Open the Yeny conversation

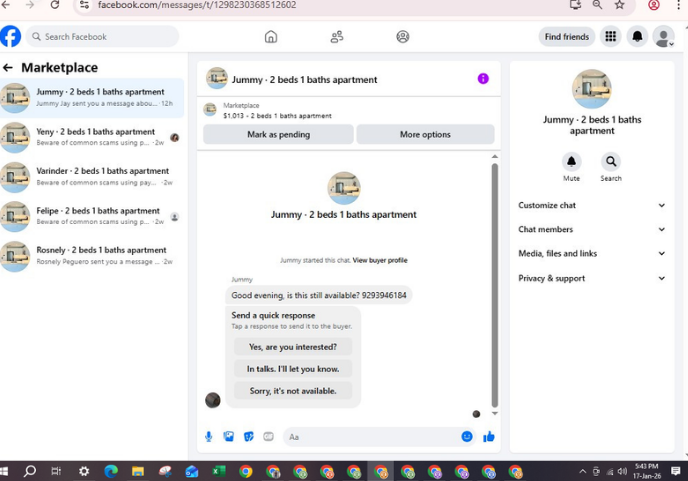(92, 137)
